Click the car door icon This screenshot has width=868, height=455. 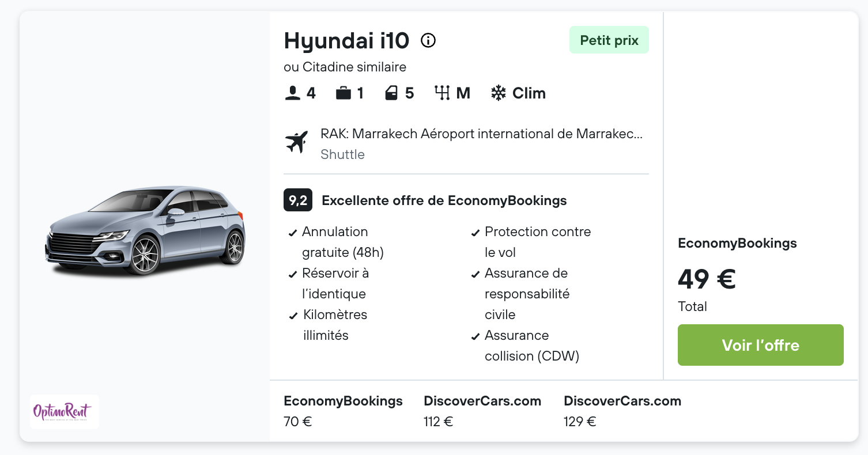click(x=391, y=93)
